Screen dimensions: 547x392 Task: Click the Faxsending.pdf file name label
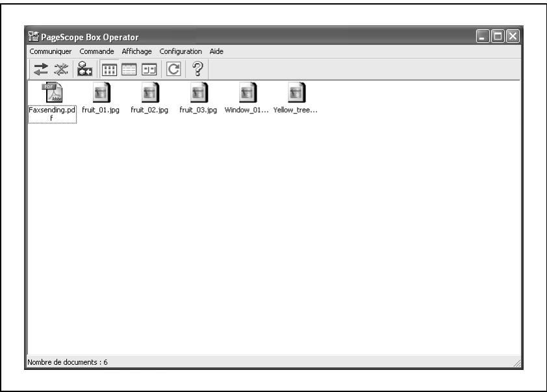tap(52, 114)
